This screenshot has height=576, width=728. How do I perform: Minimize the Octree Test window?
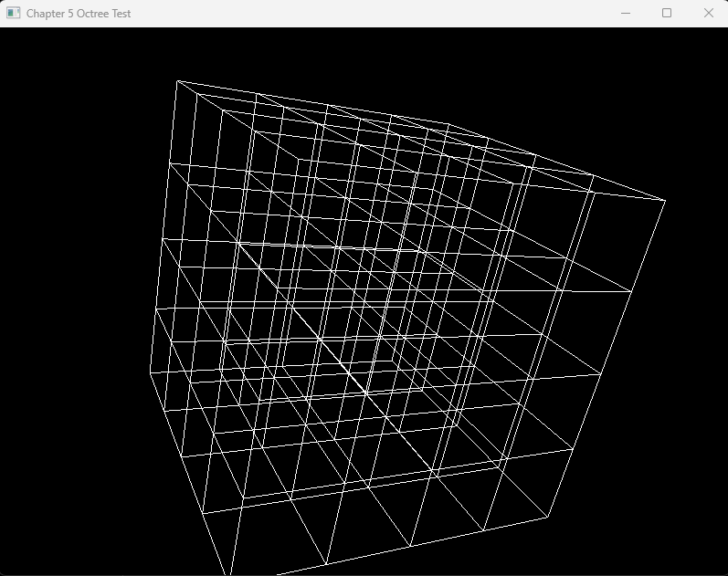pyautogui.click(x=626, y=13)
